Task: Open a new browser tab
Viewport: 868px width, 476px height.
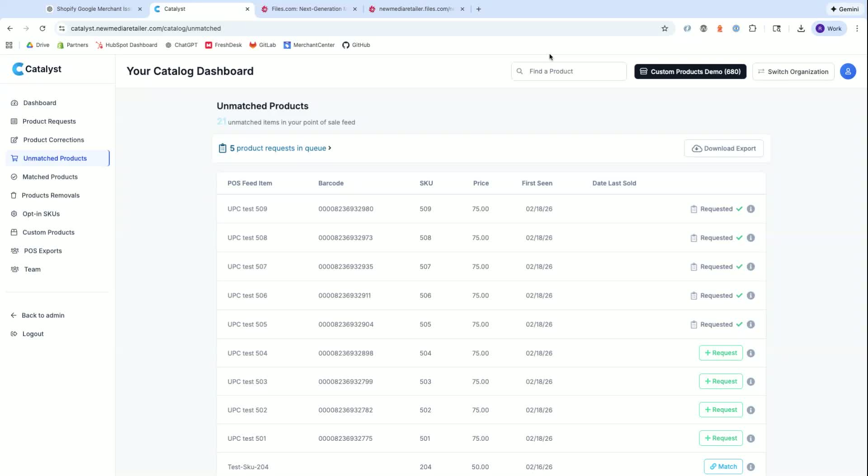Action: click(x=478, y=9)
